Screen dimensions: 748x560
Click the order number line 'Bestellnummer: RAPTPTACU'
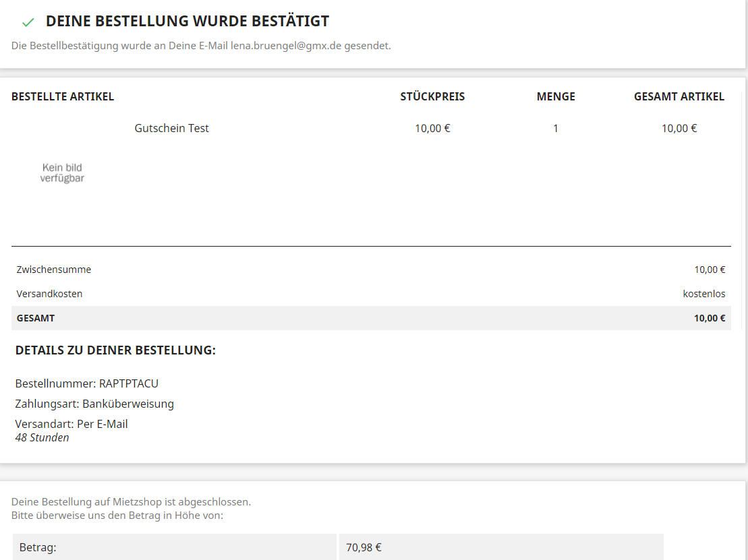coord(87,383)
